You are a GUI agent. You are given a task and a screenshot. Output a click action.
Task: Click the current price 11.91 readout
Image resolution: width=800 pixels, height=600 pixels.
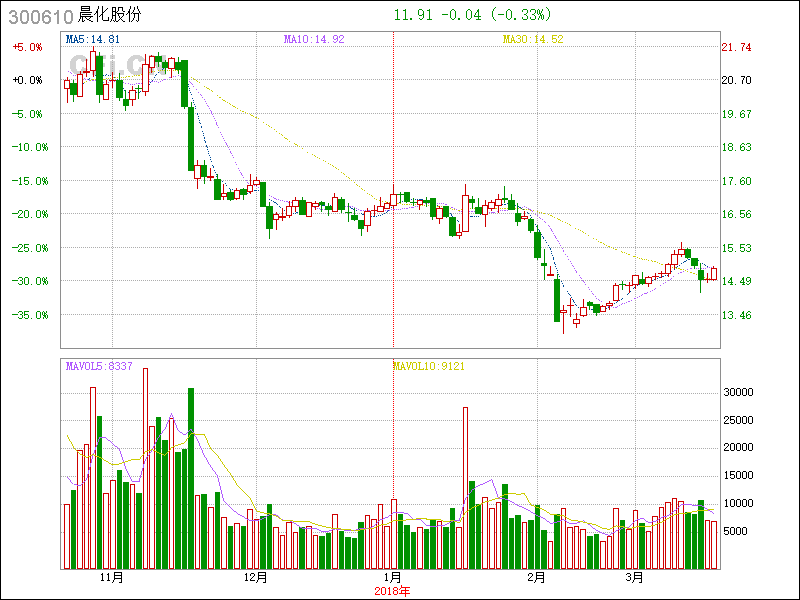(412, 15)
